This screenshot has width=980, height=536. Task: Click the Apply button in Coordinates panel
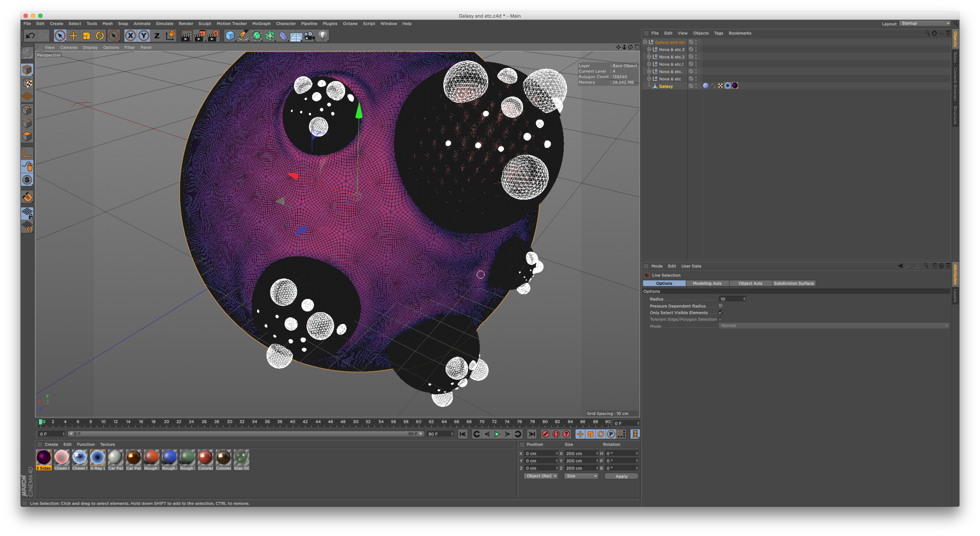tap(621, 476)
